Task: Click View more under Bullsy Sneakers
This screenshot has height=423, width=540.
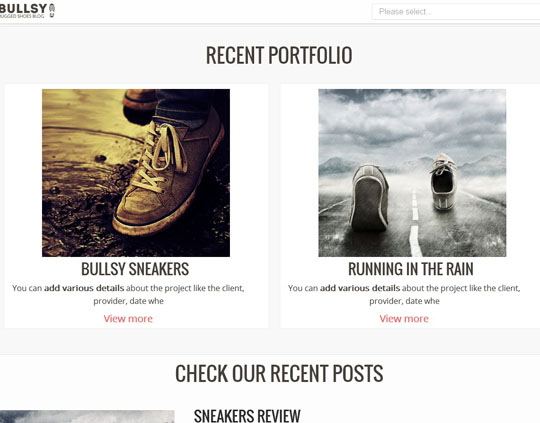Action: tap(128, 319)
